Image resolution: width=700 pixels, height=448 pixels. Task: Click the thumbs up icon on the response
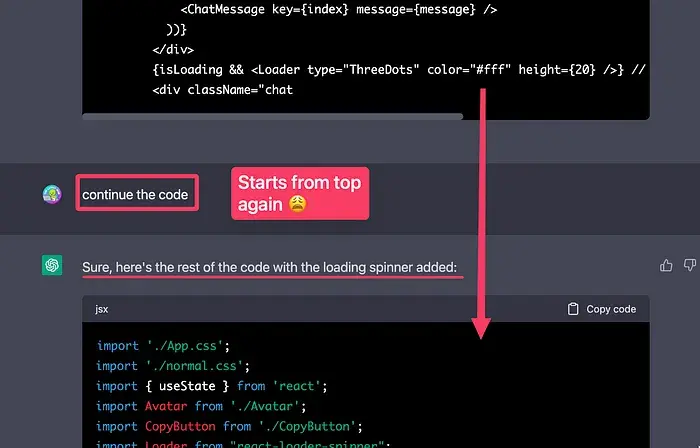(666, 265)
